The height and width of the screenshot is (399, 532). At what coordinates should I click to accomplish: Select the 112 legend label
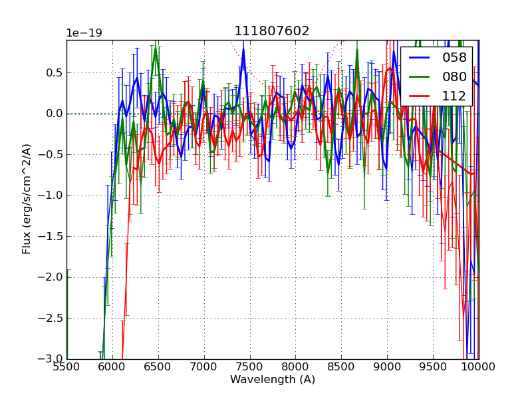454,96
